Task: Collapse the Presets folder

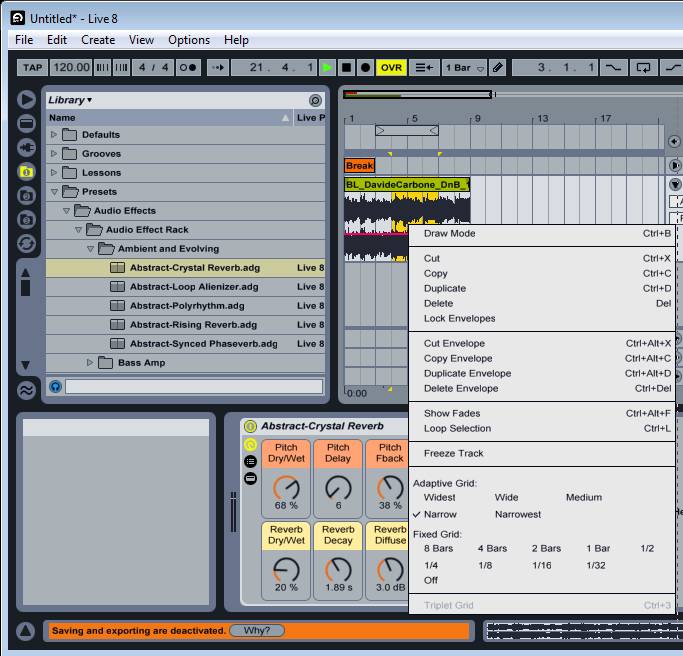Action: click(54, 192)
